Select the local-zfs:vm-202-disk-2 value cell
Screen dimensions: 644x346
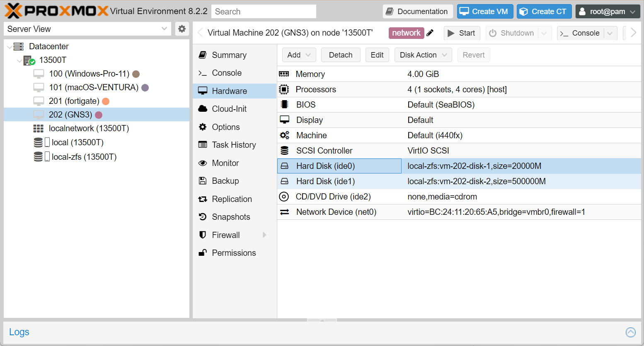(x=477, y=181)
